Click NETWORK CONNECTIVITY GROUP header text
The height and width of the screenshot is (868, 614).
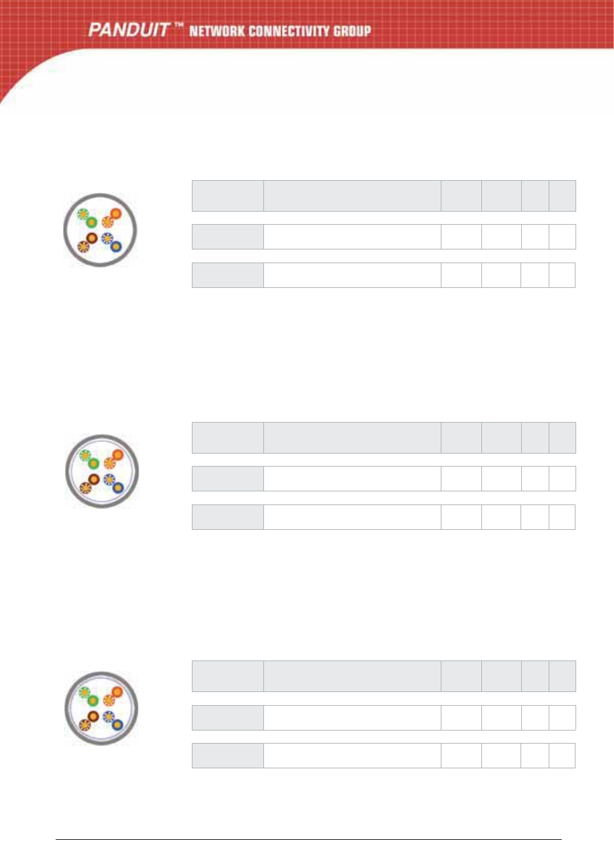[x=281, y=32]
